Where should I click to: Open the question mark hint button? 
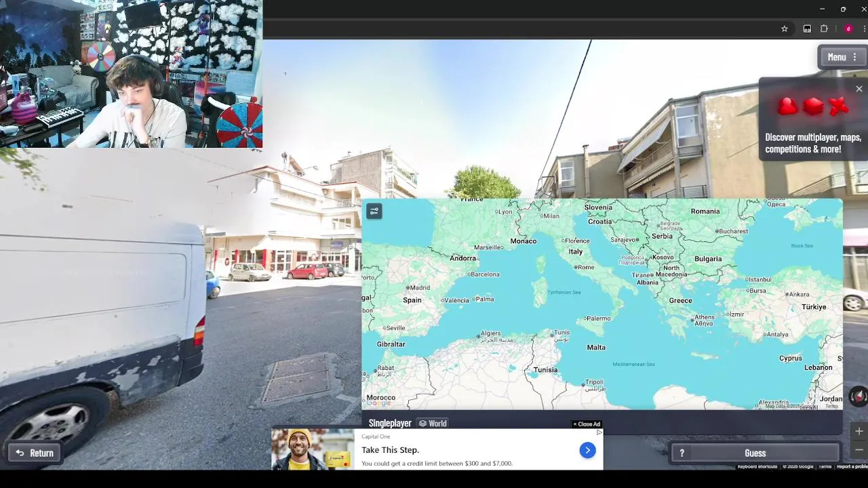click(x=682, y=453)
